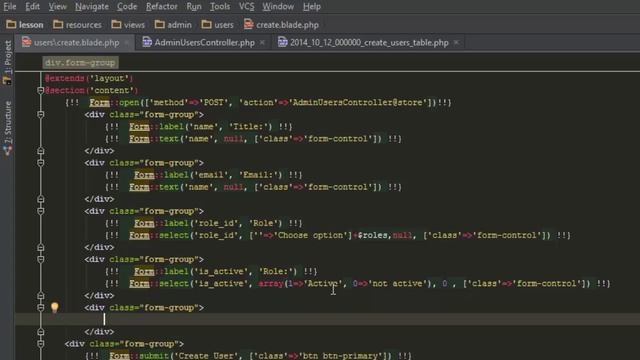Collapse the form-group div with the Title label
Screen dimensions: 640x360
(x=40, y=115)
